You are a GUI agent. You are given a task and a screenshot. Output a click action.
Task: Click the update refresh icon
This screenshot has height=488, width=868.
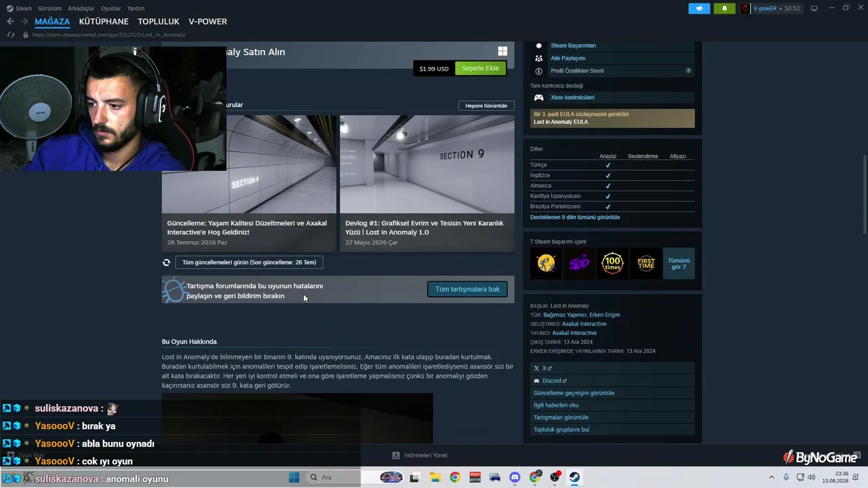166,262
